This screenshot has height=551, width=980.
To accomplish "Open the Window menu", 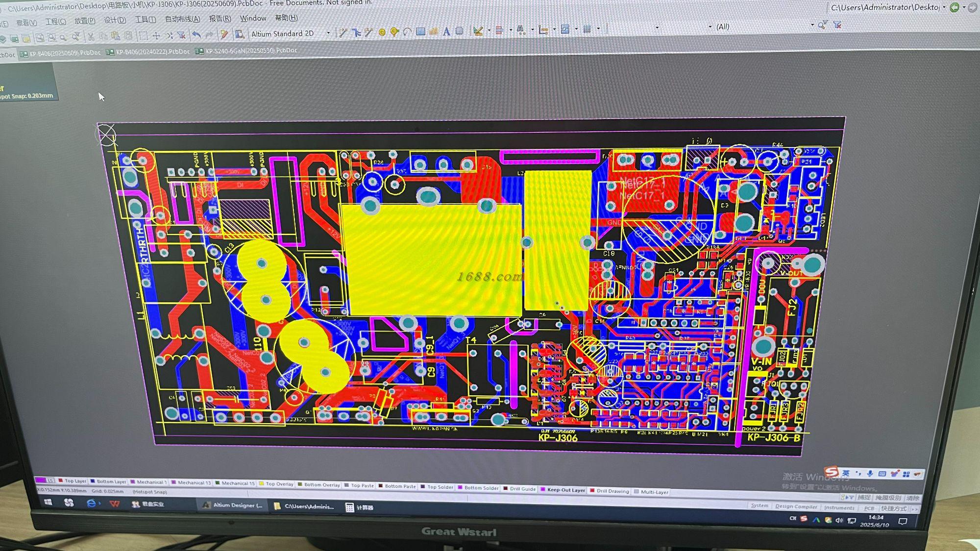I will point(253,18).
